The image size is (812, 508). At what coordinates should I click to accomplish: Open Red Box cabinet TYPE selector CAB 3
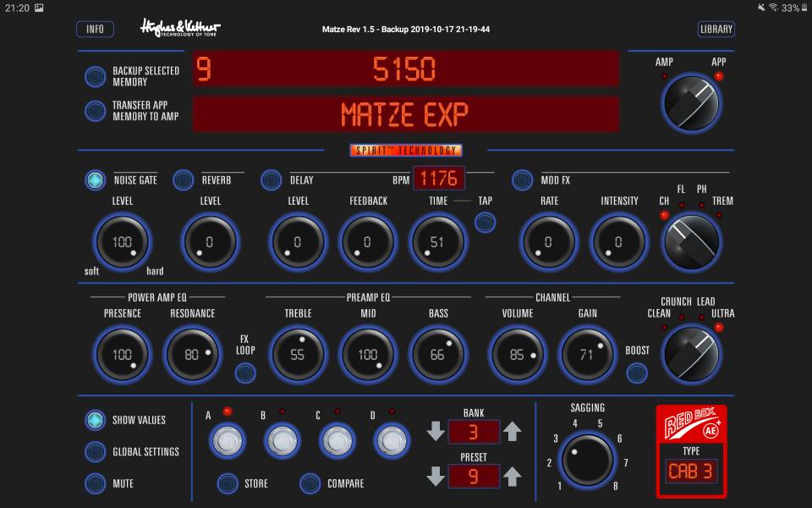coord(691,472)
